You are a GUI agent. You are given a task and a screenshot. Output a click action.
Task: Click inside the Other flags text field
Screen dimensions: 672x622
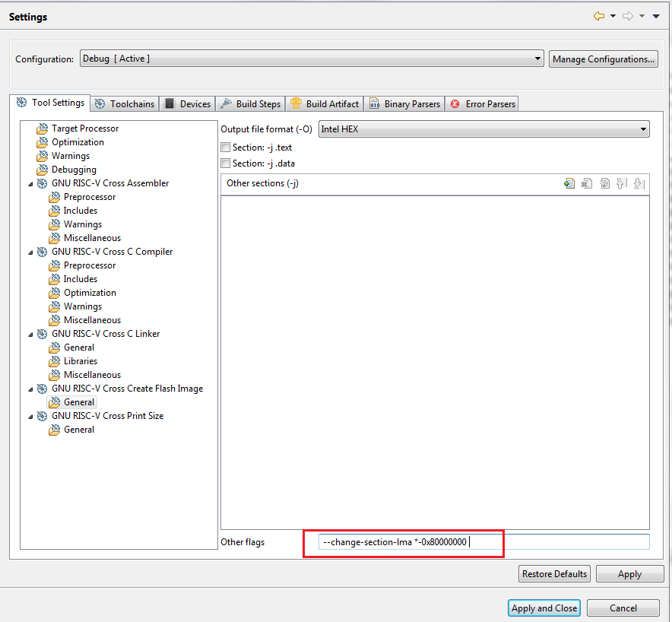[559, 541]
